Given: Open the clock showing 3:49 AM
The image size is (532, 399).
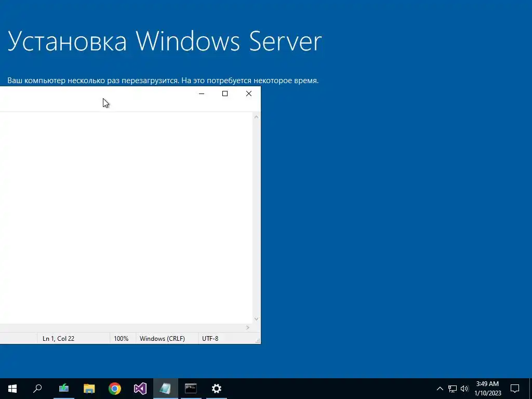Looking at the screenshot, I should [x=487, y=389].
